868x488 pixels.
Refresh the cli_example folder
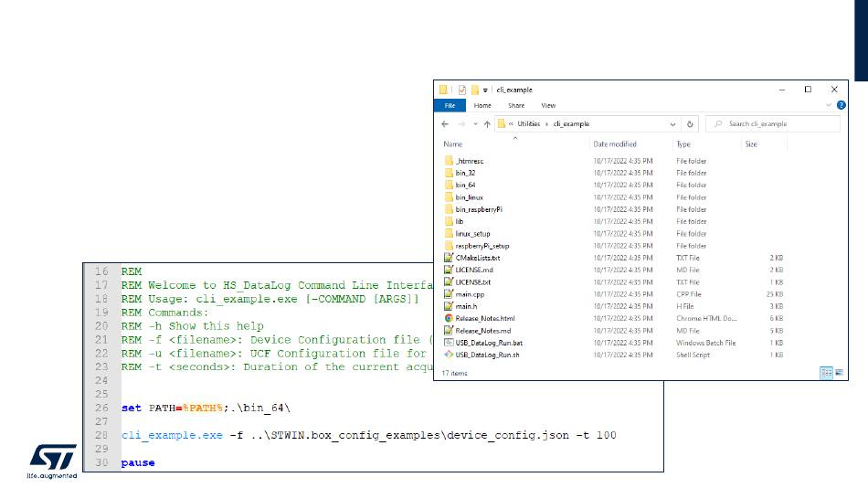690,124
